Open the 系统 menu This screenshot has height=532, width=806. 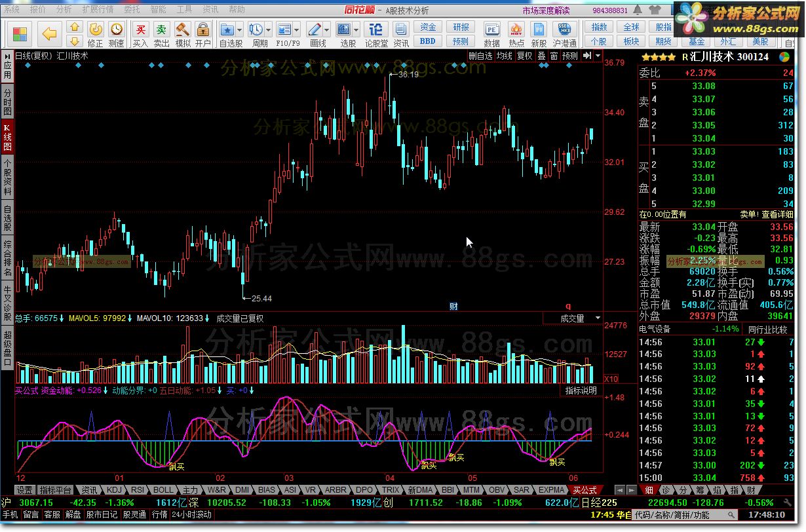click(x=12, y=10)
